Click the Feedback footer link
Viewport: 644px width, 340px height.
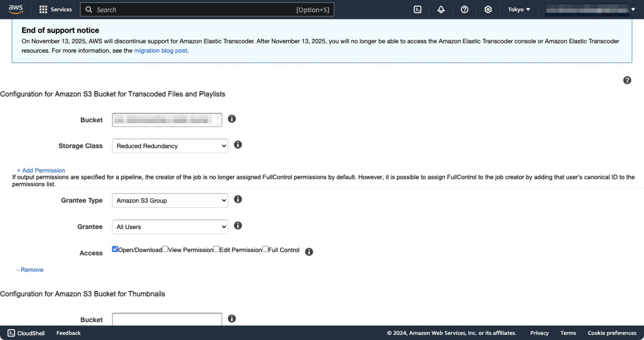68,333
